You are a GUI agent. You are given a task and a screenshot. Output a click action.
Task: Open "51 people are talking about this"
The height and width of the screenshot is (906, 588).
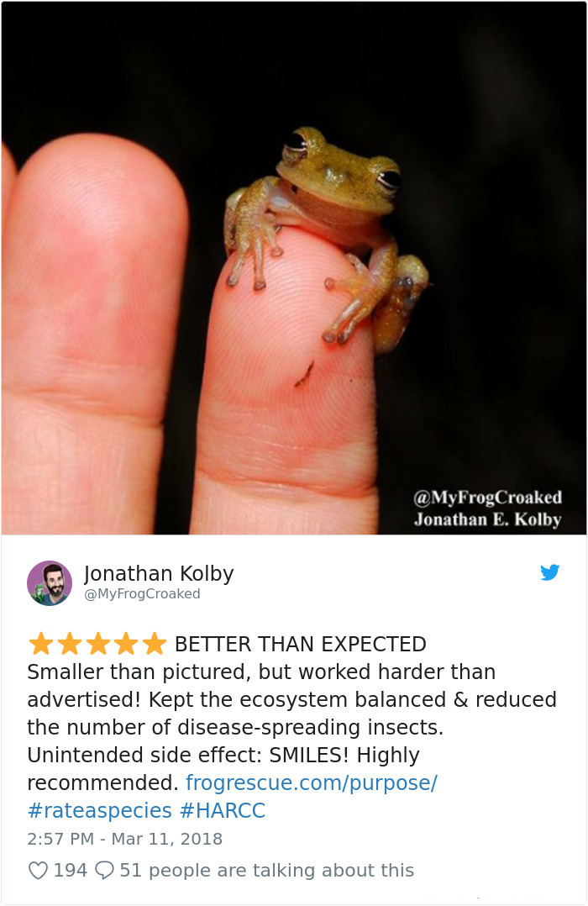click(x=266, y=870)
